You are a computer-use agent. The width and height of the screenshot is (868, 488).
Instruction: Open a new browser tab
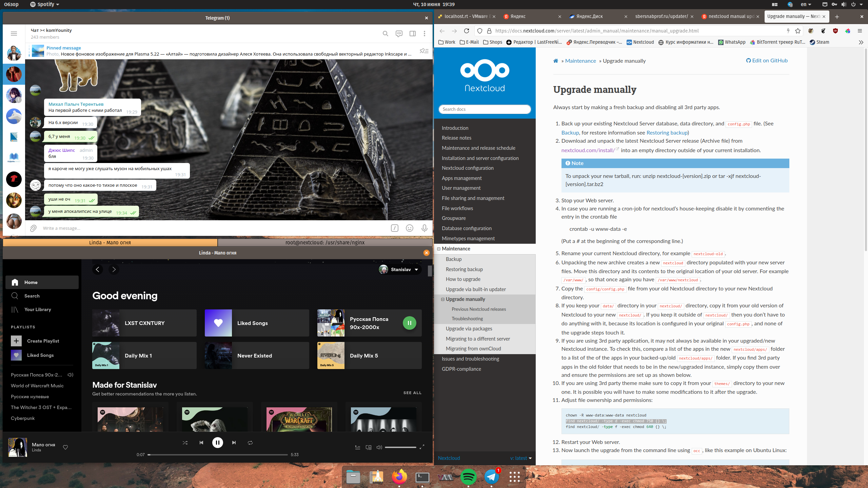click(837, 17)
